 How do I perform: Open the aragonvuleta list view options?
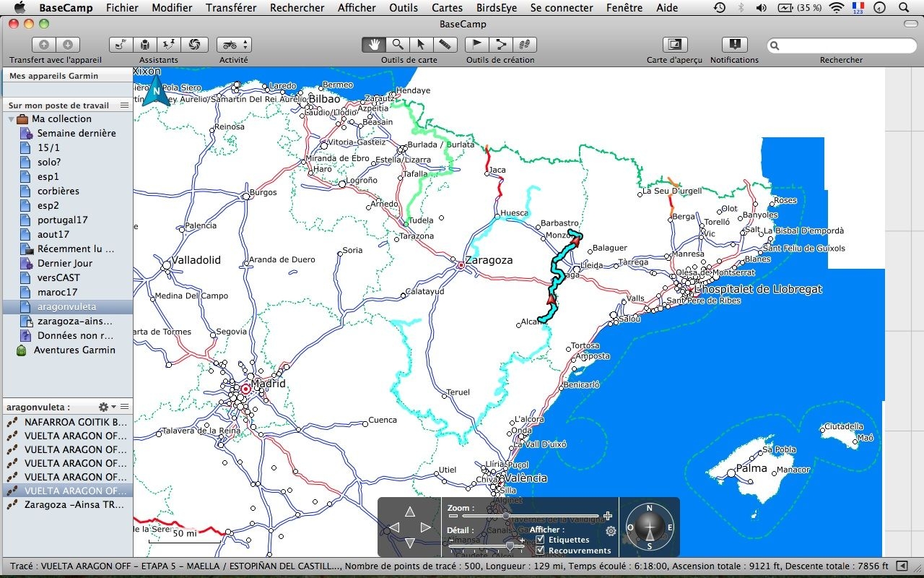pos(125,407)
